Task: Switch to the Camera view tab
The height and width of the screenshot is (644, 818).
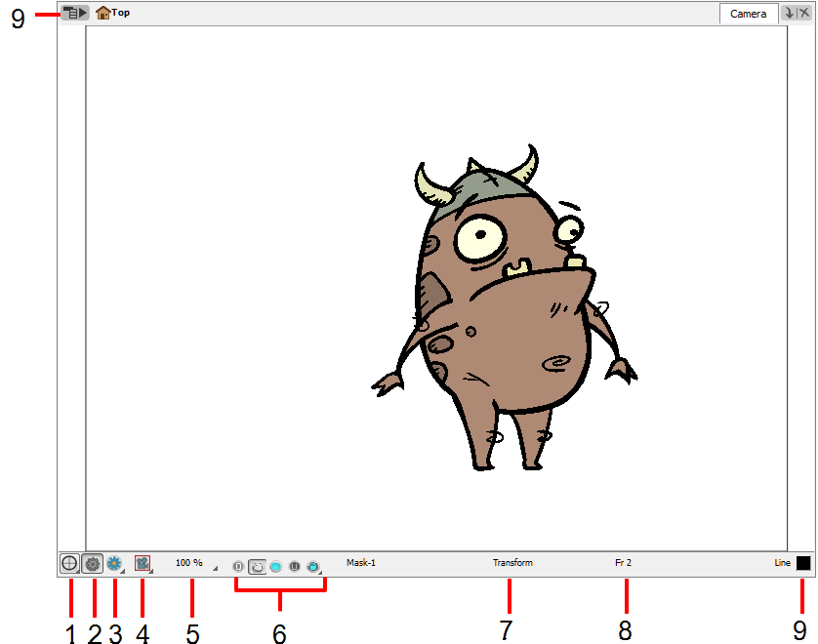Action: point(748,13)
